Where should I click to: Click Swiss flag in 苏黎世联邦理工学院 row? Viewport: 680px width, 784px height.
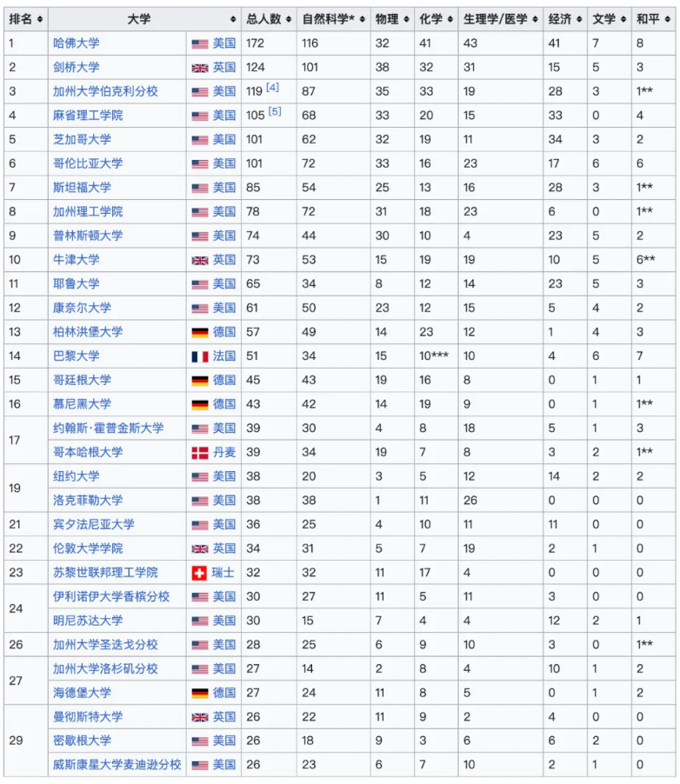pyautogui.click(x=199, y=573)
